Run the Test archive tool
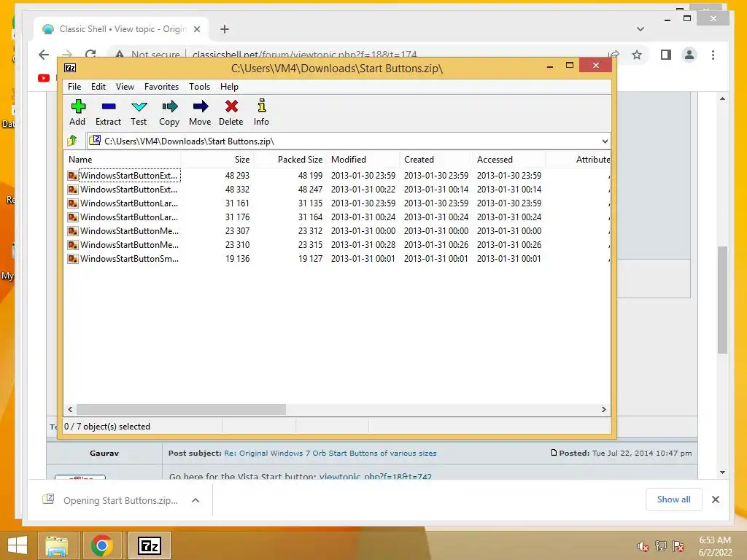Viewport: 747px width, 560px height. point(139,112)
